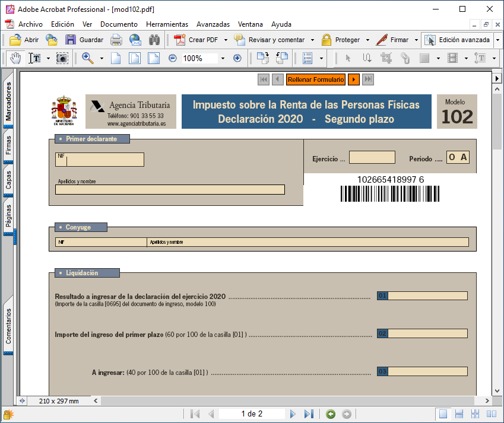The height and width of the screenshot is (423, 504).
Task: Open the Documento menu
Action: 119,24
